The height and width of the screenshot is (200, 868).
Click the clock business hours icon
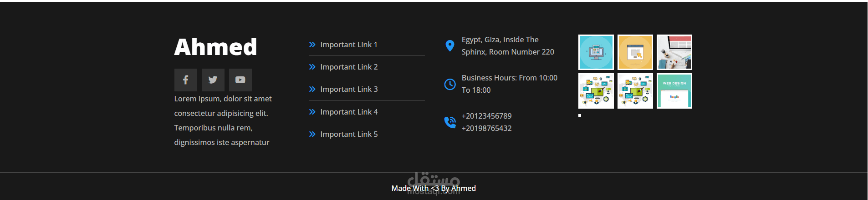point(449,84)
